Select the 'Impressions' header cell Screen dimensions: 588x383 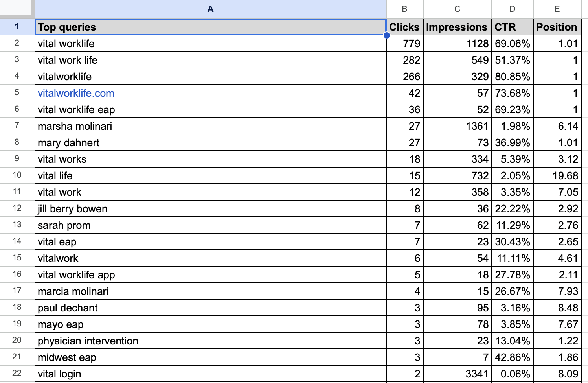(x=458, y=27)
